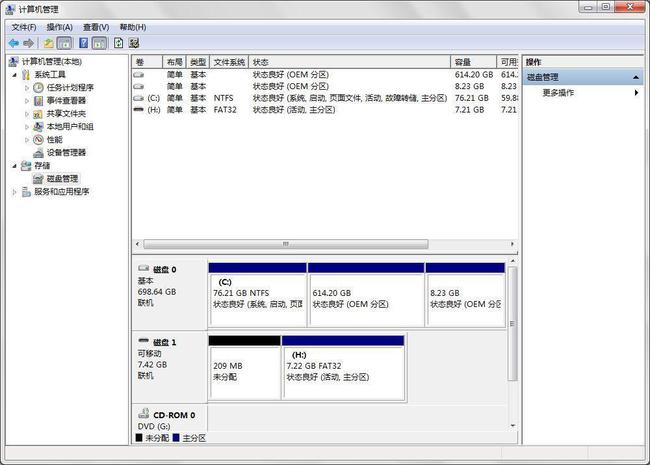Select the (H:) FAT32 volume row
650x465 pixels.
pos(325,110)
